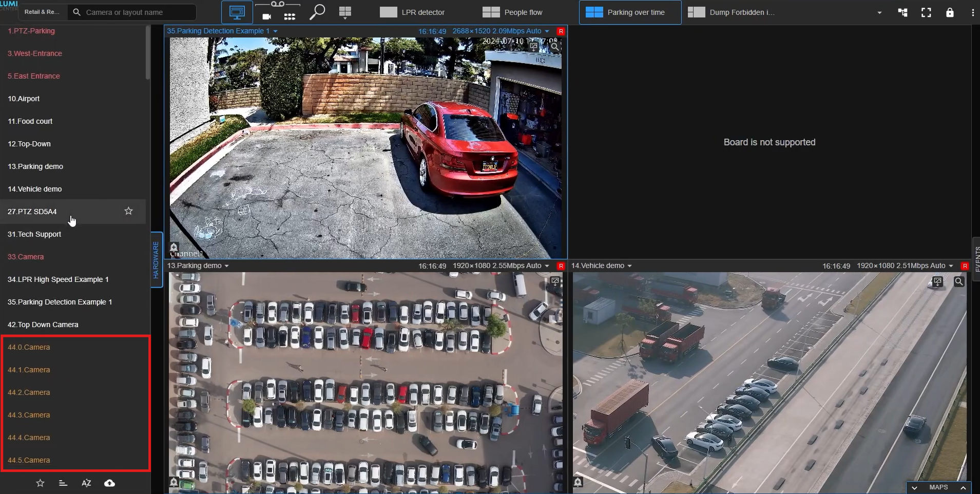Open the network tree layout icon
The width and height of the screenshot is (980, 494).
(902, 12)
